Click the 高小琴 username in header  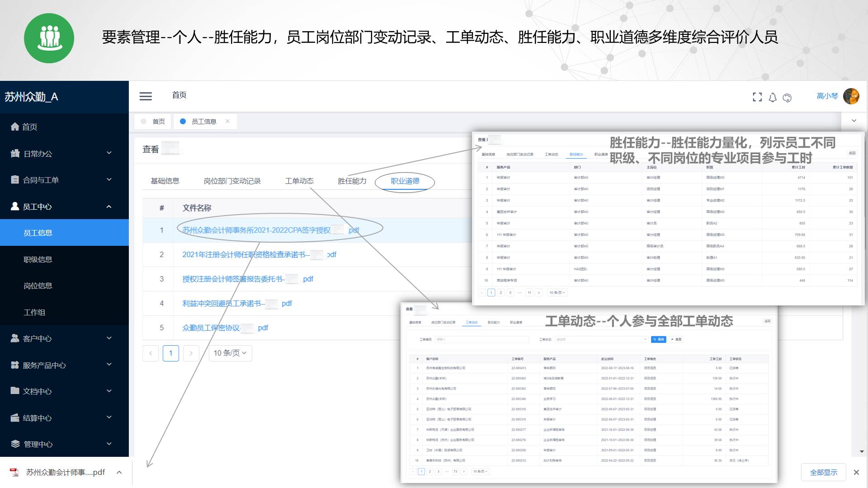click(827, 96)
